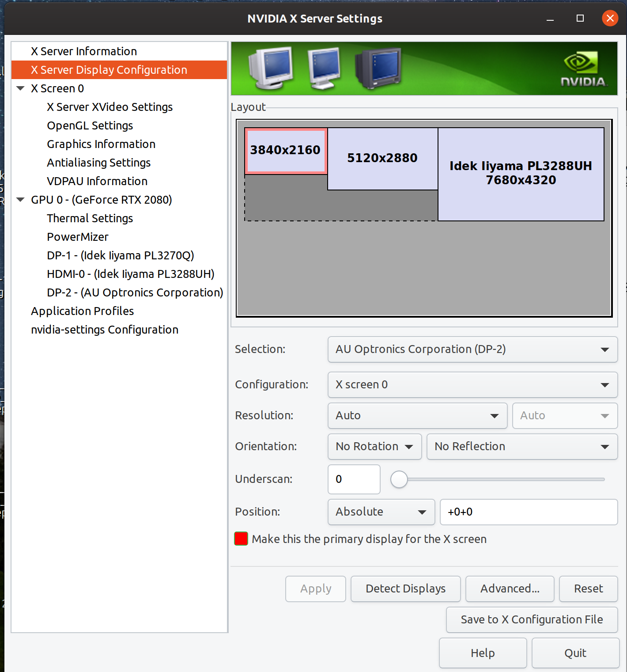Screen dimensions: 627x672
Task: Select the 3840x2160 display in layout
Action: point(286,151)
